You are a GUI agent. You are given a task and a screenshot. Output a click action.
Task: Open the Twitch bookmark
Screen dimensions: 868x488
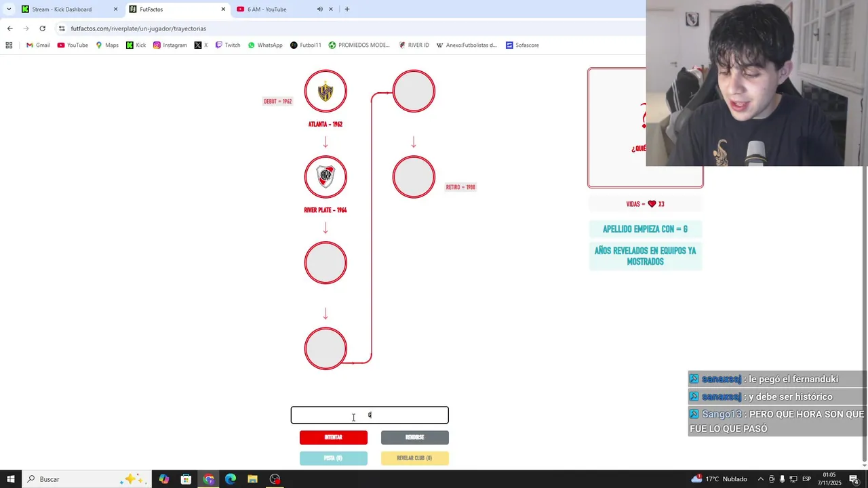[228, 45]
